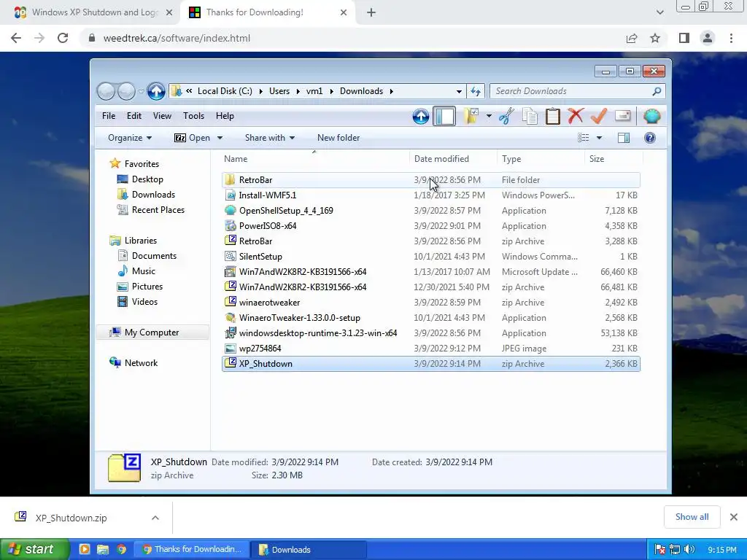Click Users in the address breadcrumb

pos(279,91)
